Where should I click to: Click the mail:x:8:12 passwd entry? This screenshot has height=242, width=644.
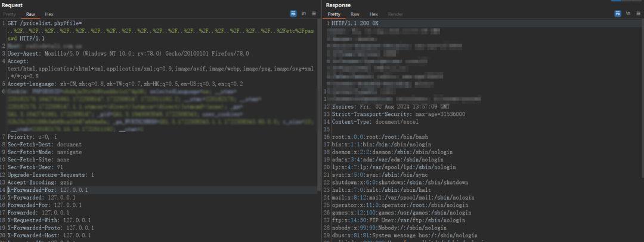tap(402, 198)
